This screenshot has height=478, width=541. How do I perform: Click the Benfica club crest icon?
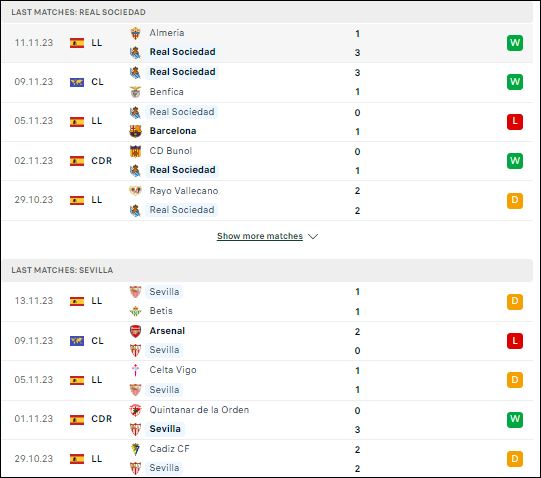[135, 92]
